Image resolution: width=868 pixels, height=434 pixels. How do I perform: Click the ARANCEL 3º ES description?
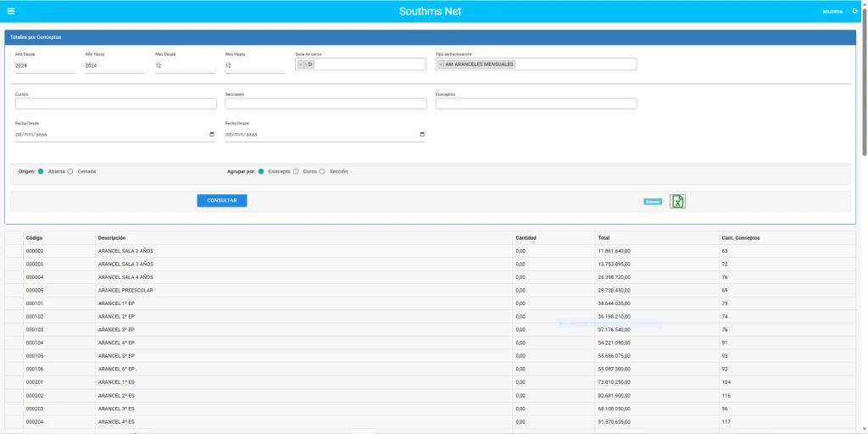coord(116,409)
